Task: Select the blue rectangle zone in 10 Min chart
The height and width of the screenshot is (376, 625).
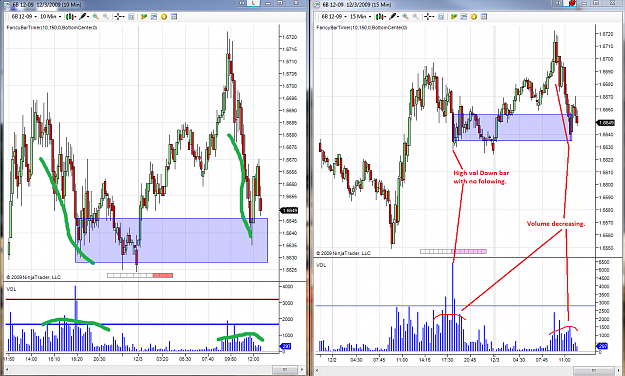Action: click(171, 240)
